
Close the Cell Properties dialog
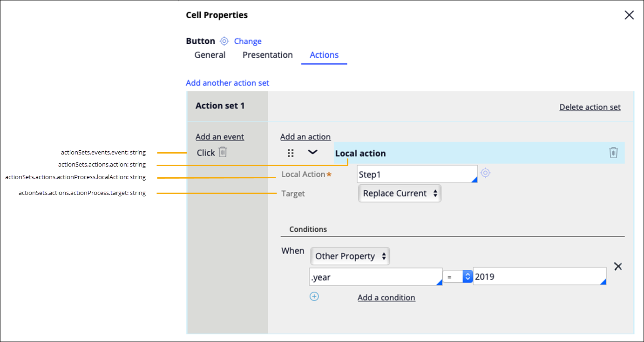coord(629,15)
